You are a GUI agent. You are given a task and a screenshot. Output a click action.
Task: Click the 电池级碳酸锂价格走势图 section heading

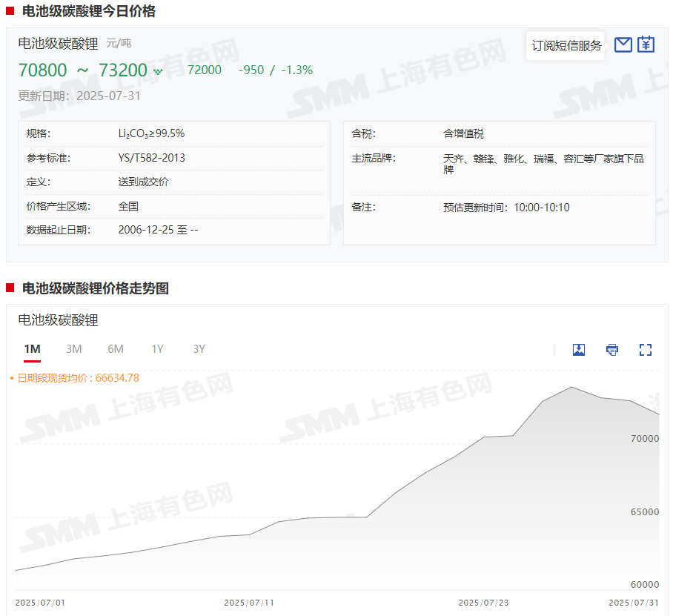[x=95, y=288]
